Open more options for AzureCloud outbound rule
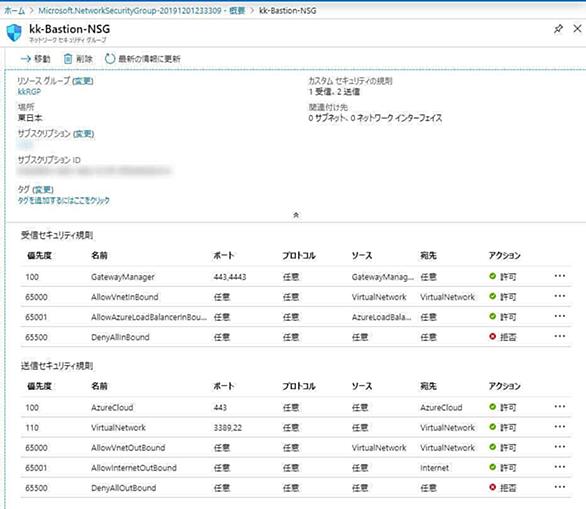Screen dimensions: 586x509 point(559,407)
